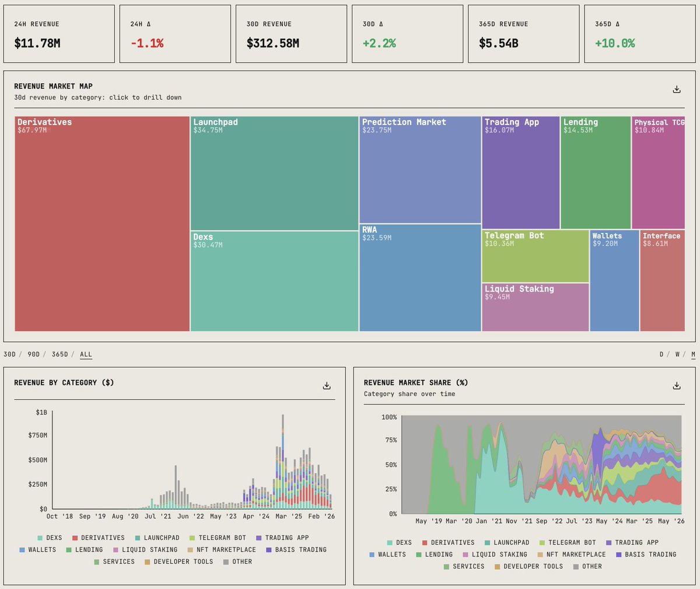Image resolution: width=700 pixels, height=589 pixels.
Task: Switch to weekly (W) granularity
Action: click(x=677, y=354)
